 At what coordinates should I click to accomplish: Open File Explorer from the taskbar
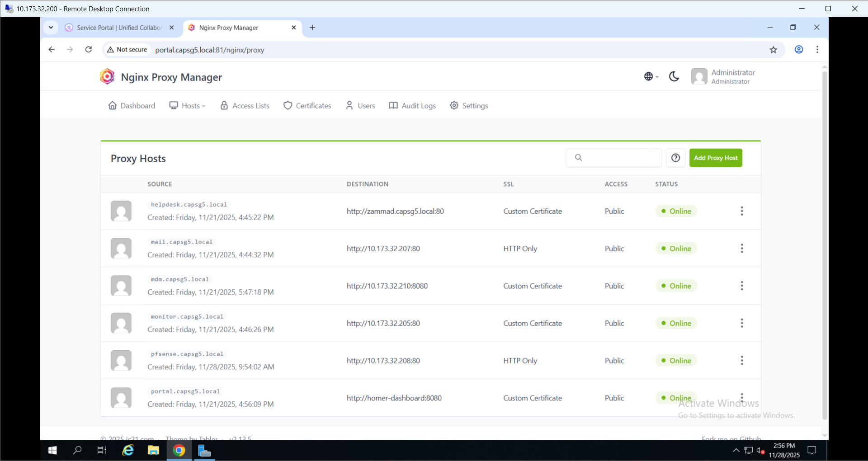[154, 451]
